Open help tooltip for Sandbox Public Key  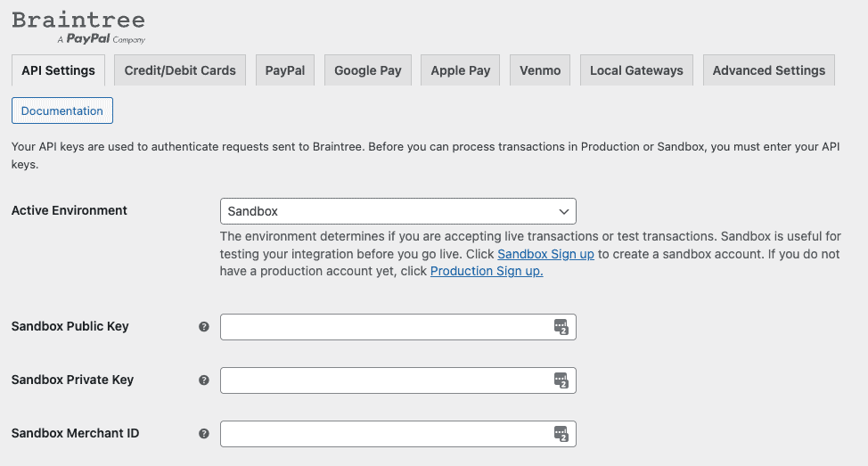(204, 326)
